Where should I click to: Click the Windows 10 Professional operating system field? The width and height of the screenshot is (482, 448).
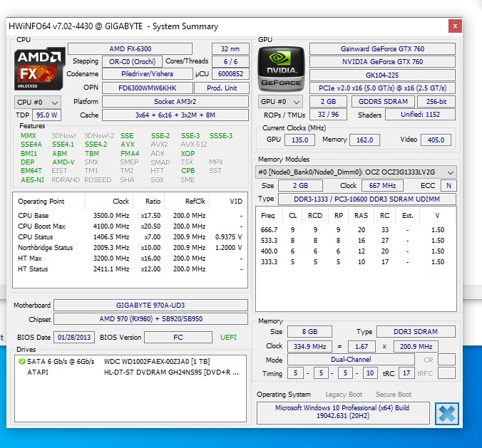[343, 412]
